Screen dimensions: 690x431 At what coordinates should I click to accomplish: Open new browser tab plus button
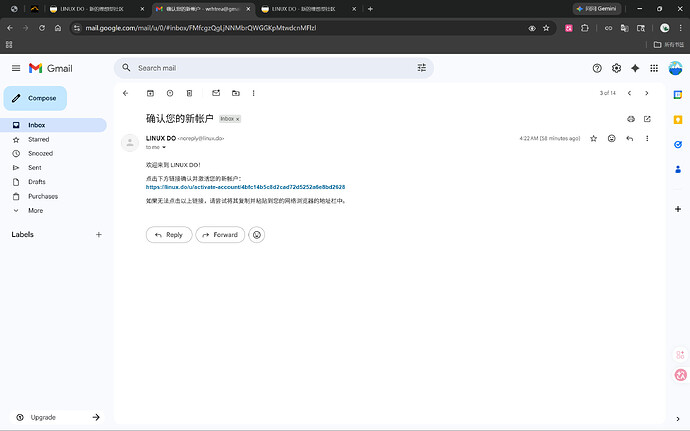(370, 9)
